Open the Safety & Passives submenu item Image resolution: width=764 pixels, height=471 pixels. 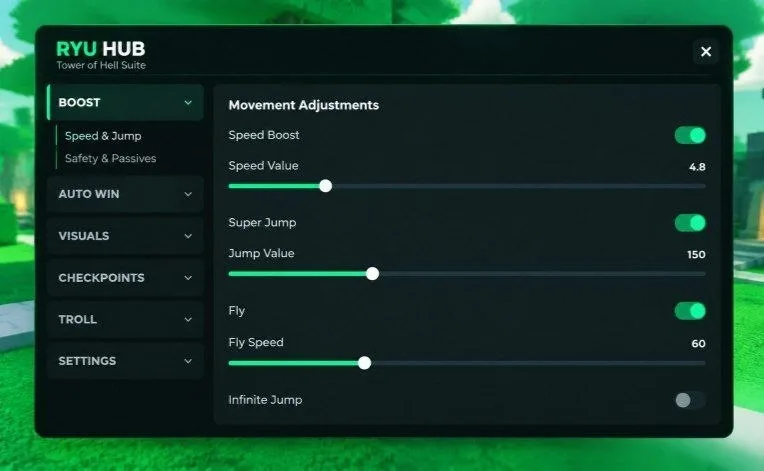111,158
